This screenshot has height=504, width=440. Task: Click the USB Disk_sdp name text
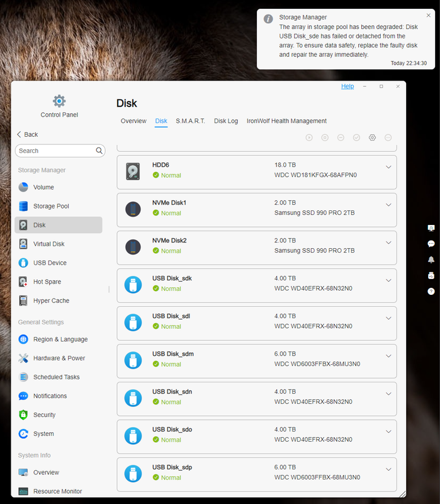point(172,467)
